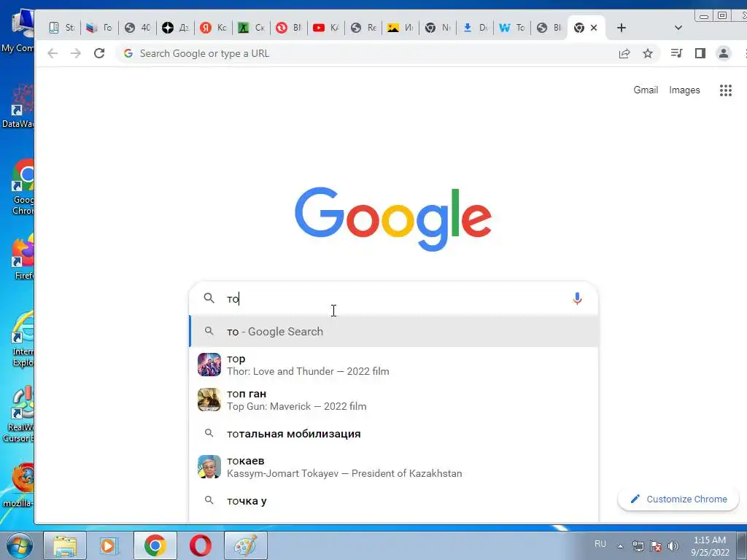747x560 pixels.
Task: Select the 'то - Google Search' suggestion
Action: (x=393, y=332)
